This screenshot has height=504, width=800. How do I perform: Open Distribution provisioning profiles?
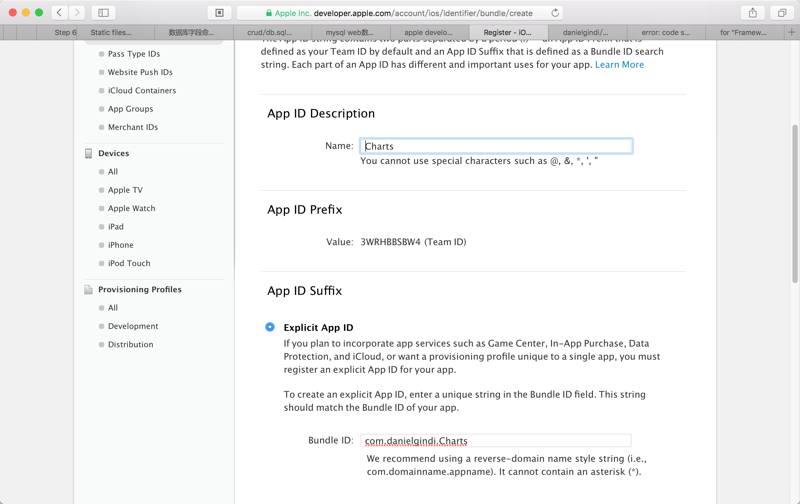130,344
